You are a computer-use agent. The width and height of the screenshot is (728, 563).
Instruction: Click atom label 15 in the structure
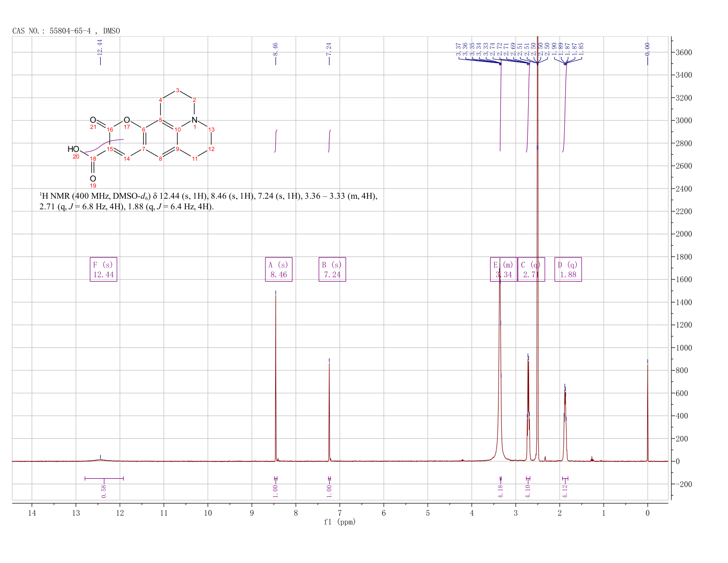point(110,149)
